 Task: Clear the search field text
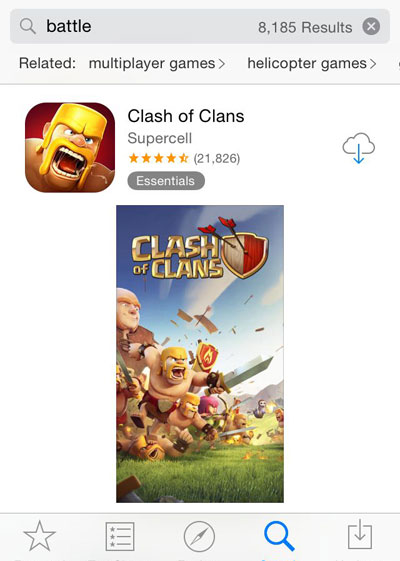click(371, 26)
